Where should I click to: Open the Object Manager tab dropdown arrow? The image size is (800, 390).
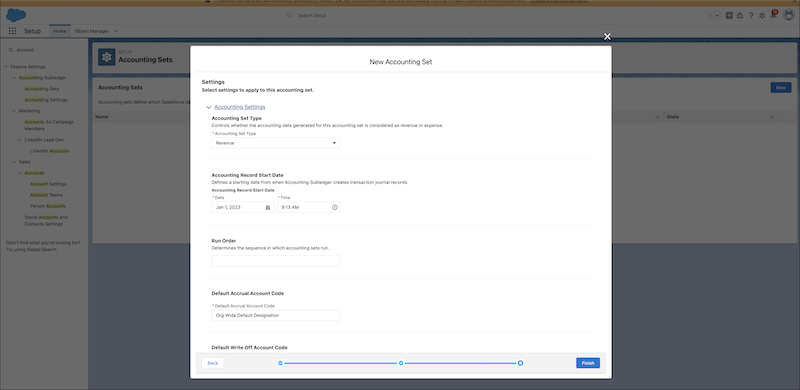point(115,31)
